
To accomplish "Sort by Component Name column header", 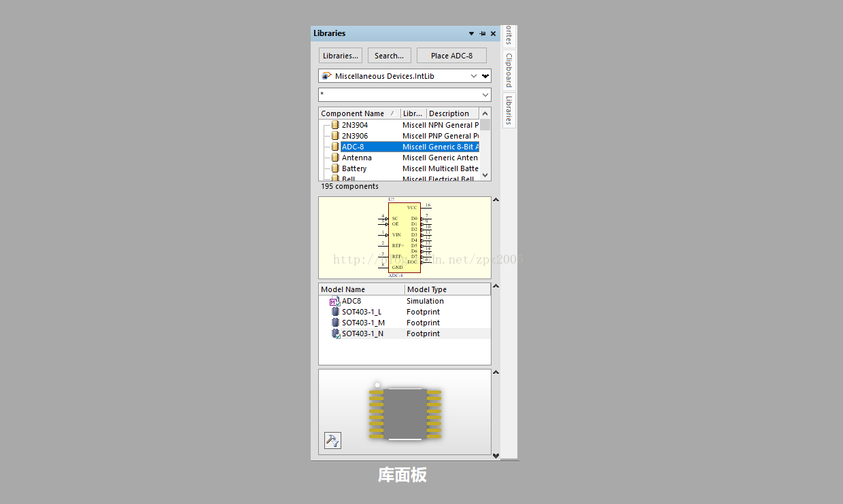I will point(359,113).
